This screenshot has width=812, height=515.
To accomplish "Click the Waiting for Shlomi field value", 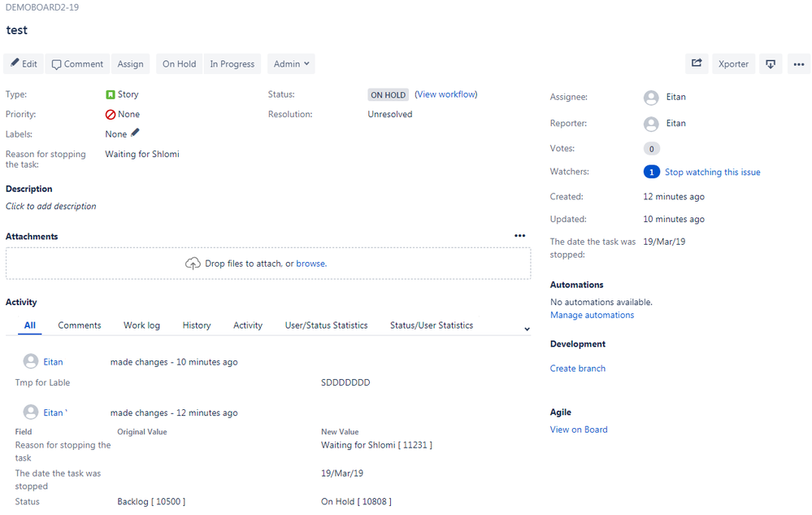I will pyautogui.click(x=142, y=154).
